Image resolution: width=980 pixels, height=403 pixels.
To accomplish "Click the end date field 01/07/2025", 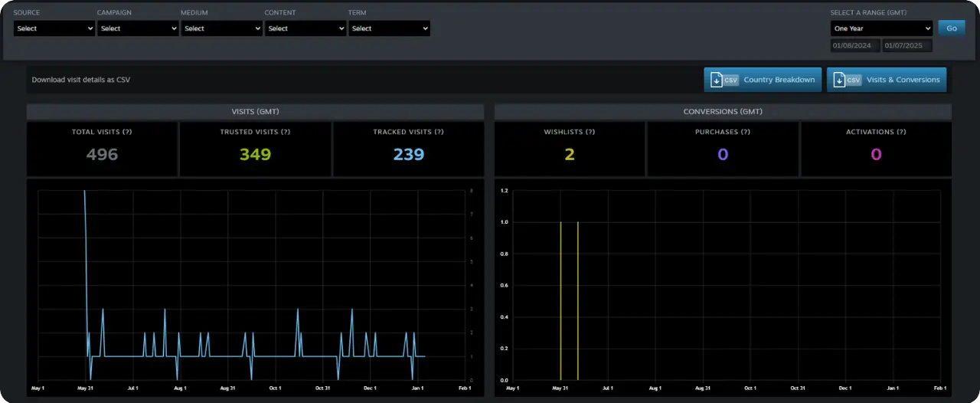I will click(907, 46).
